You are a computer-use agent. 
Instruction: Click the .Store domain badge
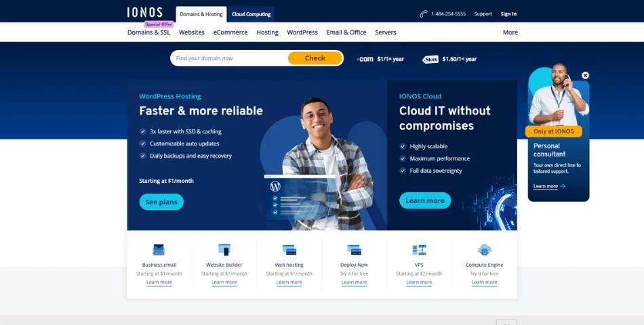[x=430, y=60]
